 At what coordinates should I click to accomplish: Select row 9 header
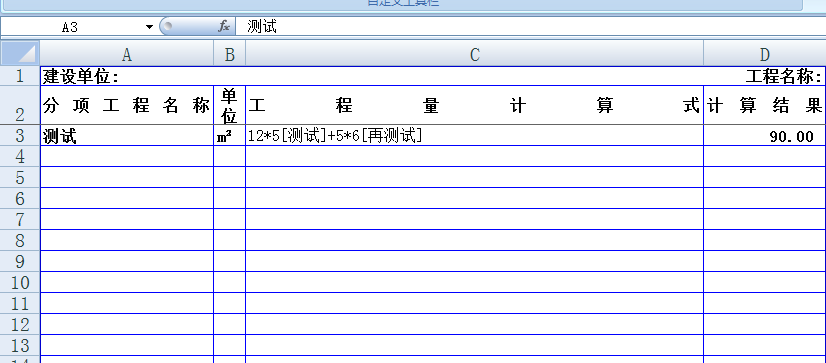coord(20,262)
